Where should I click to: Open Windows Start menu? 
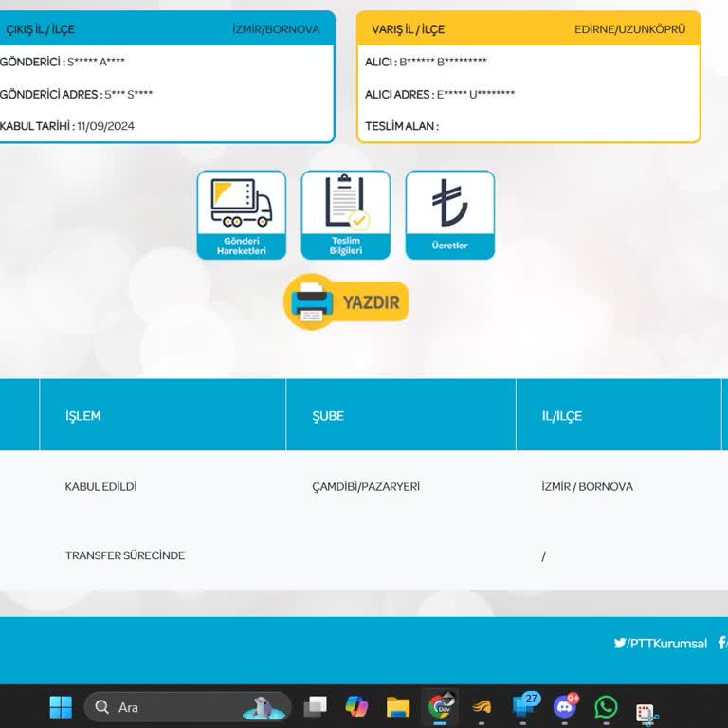tap(61, 707)
